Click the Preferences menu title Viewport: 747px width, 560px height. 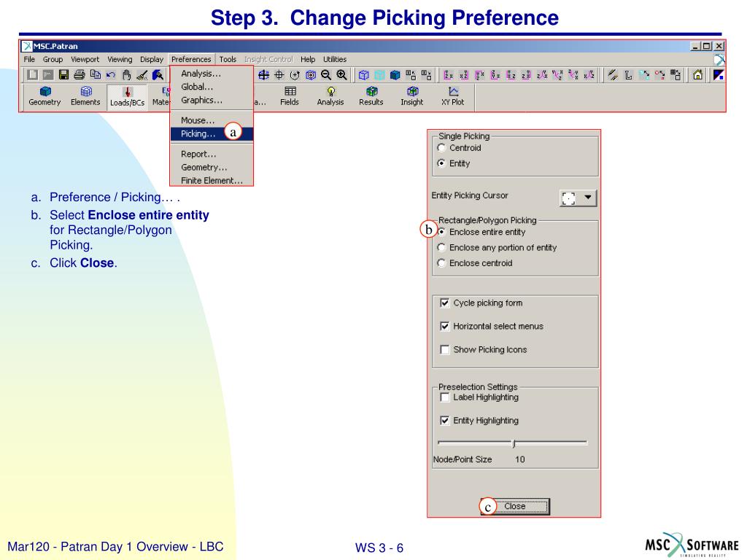pos(191,60)
